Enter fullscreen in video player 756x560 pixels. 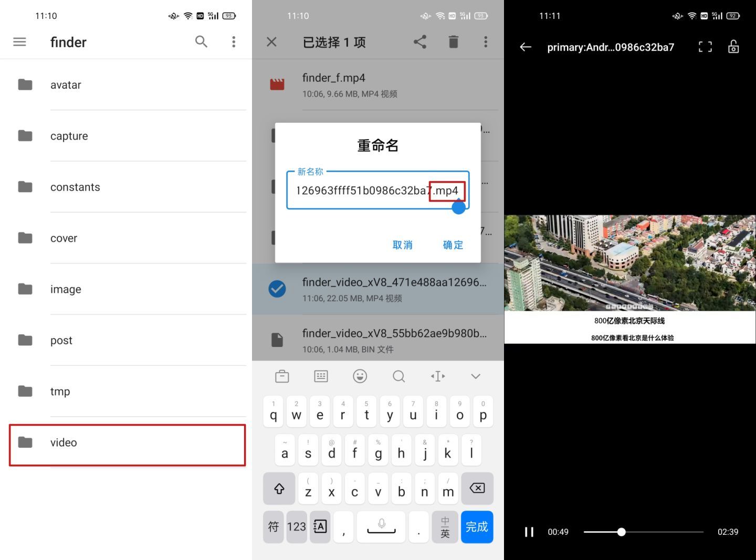click(x=706, y=47)
